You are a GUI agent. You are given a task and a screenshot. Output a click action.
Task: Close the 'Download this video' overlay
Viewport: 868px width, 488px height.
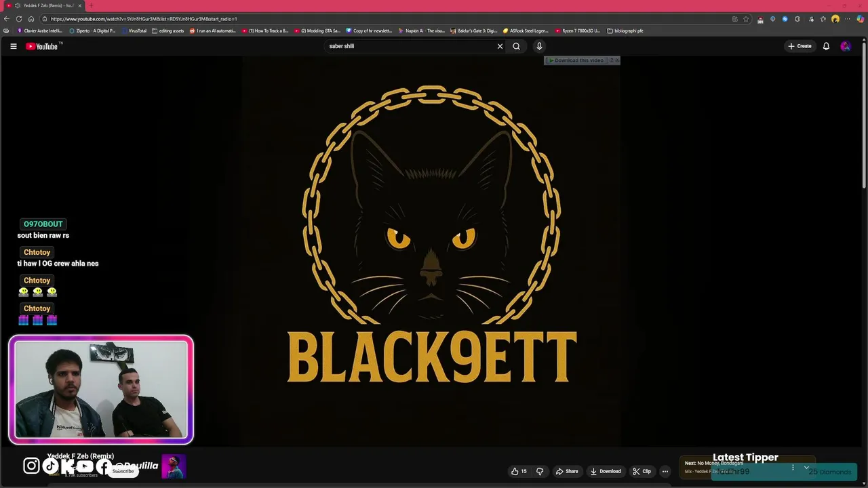point(617,60)
